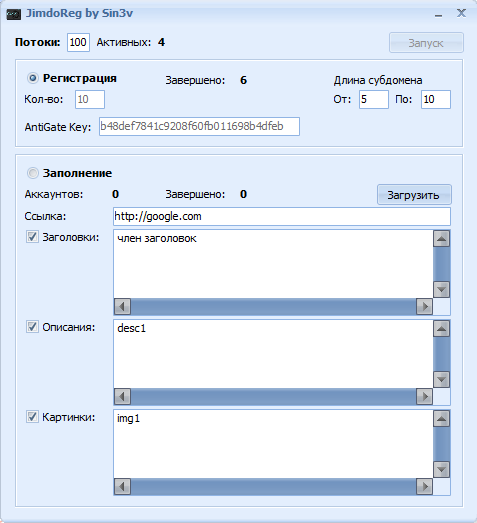The height and width of the screenshot is (523, 477).
Task: Click the subdomain length От field
Action: click(374, 99)
